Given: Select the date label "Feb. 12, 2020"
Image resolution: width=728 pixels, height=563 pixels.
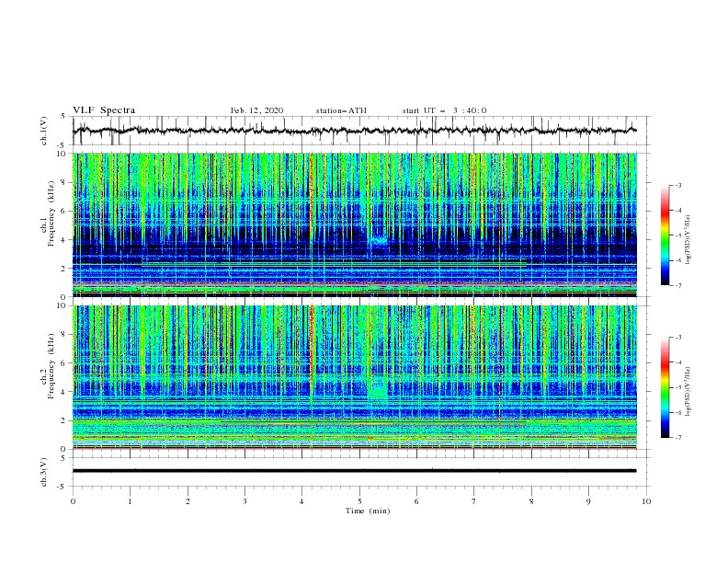Looking at the screenshot, I should 256,110.
